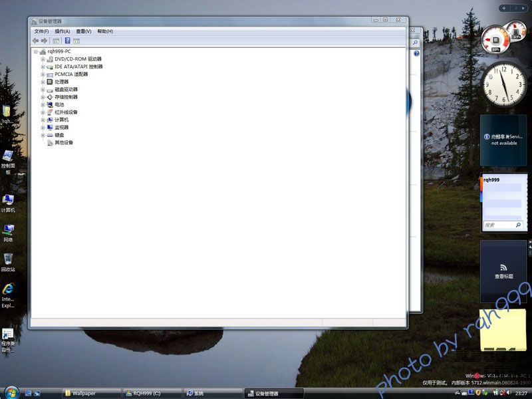Expand the PCMCIA adapters node

point(43,74)
